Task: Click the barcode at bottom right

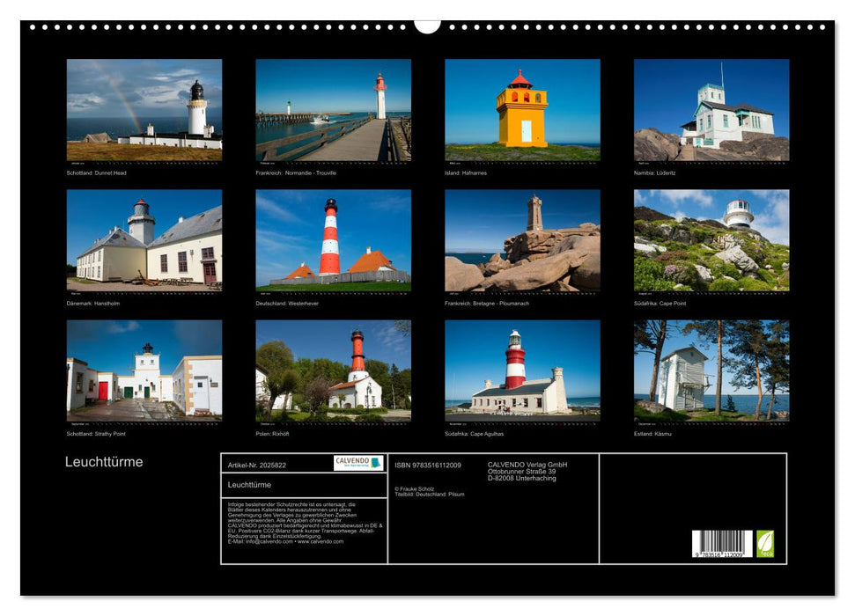Action: pos(721,545)
